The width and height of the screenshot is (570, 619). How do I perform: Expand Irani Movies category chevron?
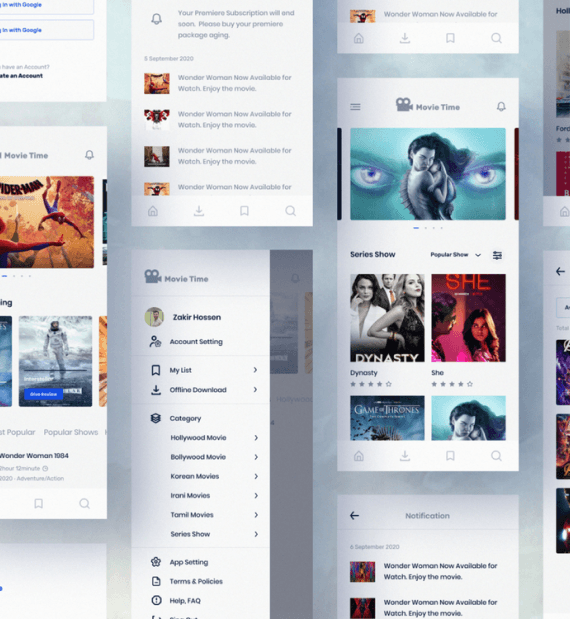pyautogui.click(x=256, y=495)
